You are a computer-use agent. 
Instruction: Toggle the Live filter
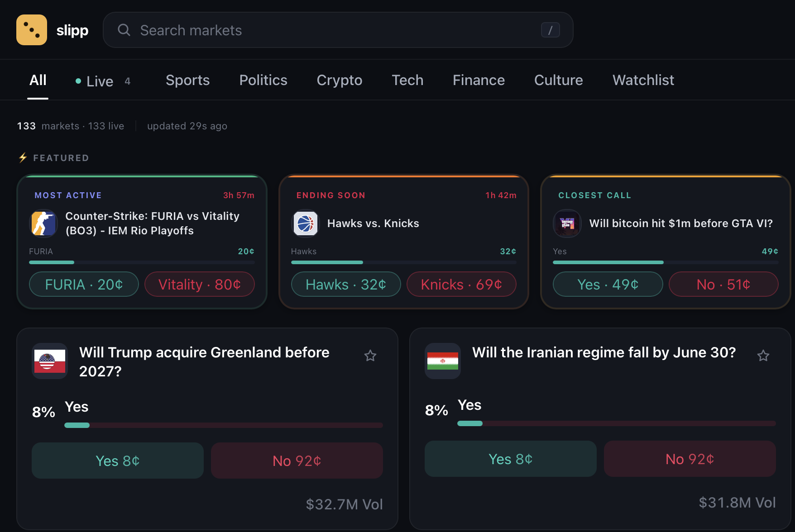coord(100,80)
